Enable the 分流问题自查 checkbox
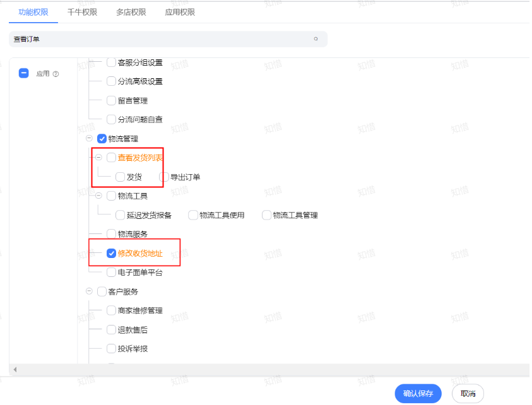This screenshot has height=405, width=532. click(x=111, y=119)
